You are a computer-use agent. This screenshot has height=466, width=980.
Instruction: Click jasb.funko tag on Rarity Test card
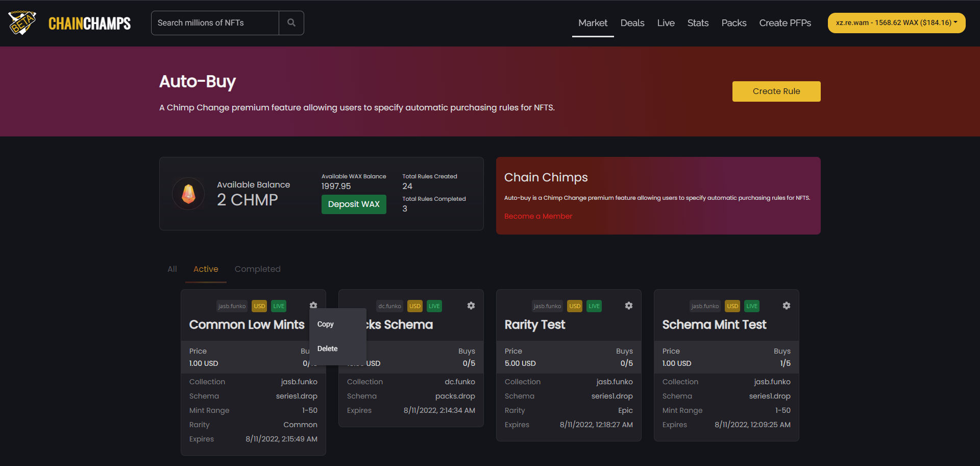547,306
